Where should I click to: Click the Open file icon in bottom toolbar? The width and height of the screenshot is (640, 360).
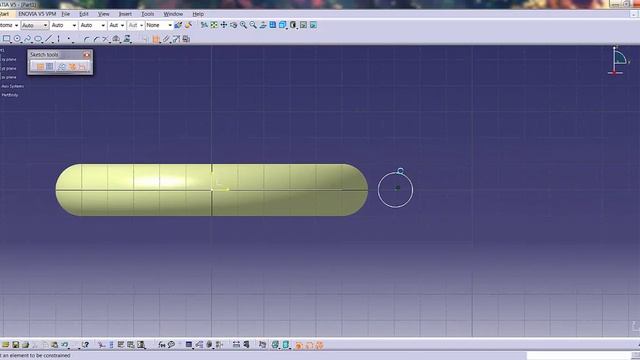coord(6,345)
